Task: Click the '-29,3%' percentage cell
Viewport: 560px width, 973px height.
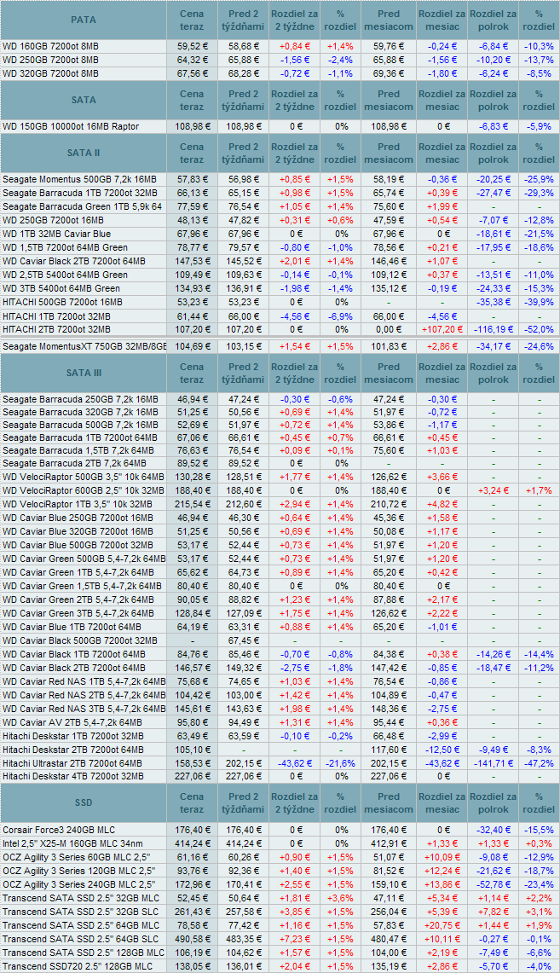Action: (x=539, y=193)
